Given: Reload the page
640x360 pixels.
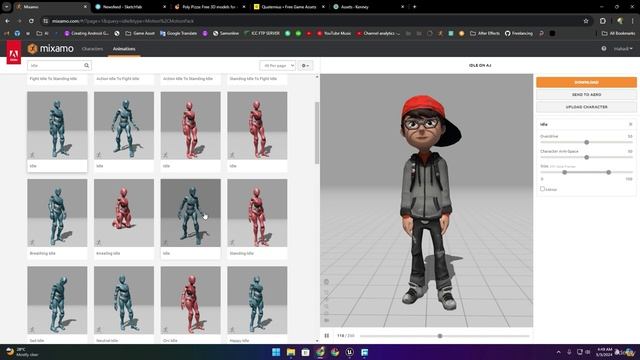Looking at the screenshot, I should pos(31,21).
